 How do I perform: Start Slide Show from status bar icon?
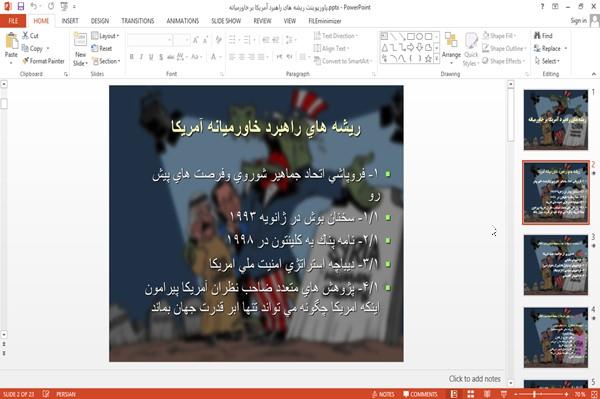pos(504,394)
